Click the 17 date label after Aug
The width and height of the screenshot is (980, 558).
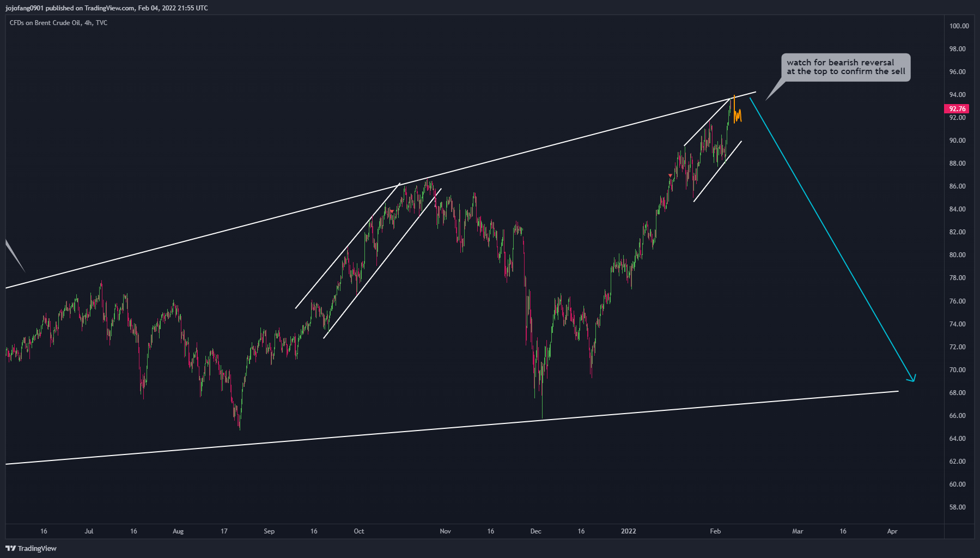pyautogui.click(x=224, y=531)
